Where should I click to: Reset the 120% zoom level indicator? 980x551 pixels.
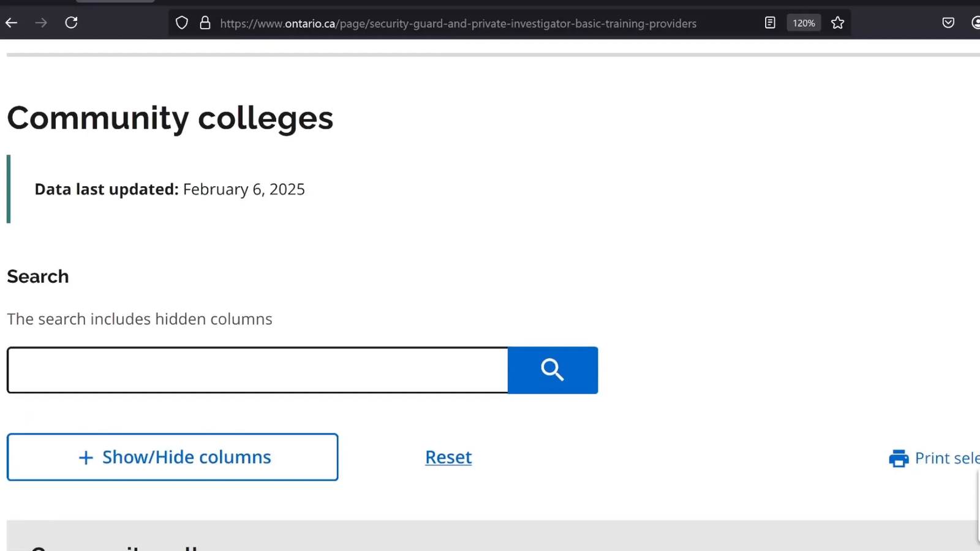804,23
